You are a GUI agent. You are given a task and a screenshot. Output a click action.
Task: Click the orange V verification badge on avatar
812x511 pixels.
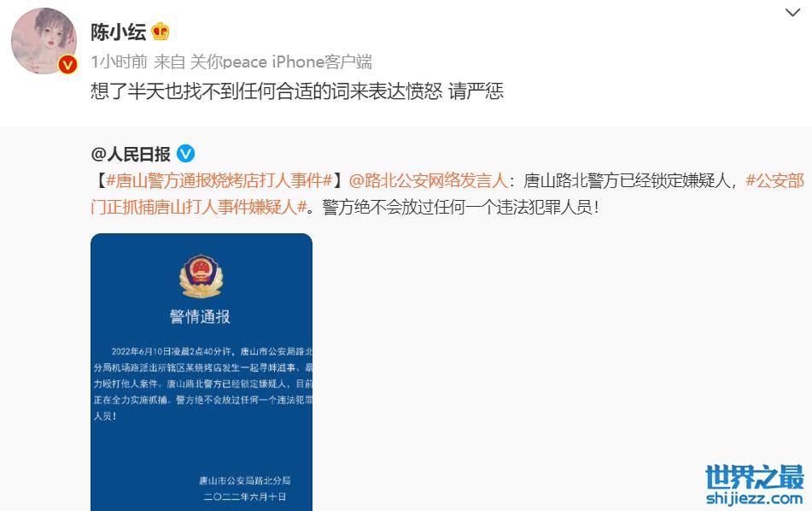pyautogui.click(x=67, y=65)
